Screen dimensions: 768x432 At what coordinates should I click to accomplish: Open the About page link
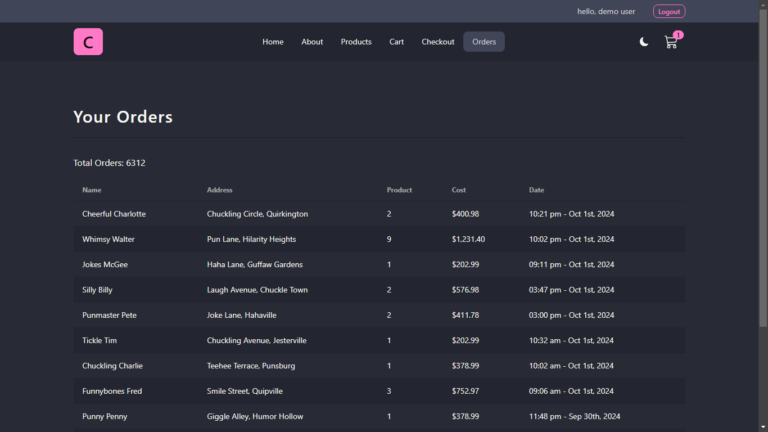pyautogui.click(x=312, y=42)
